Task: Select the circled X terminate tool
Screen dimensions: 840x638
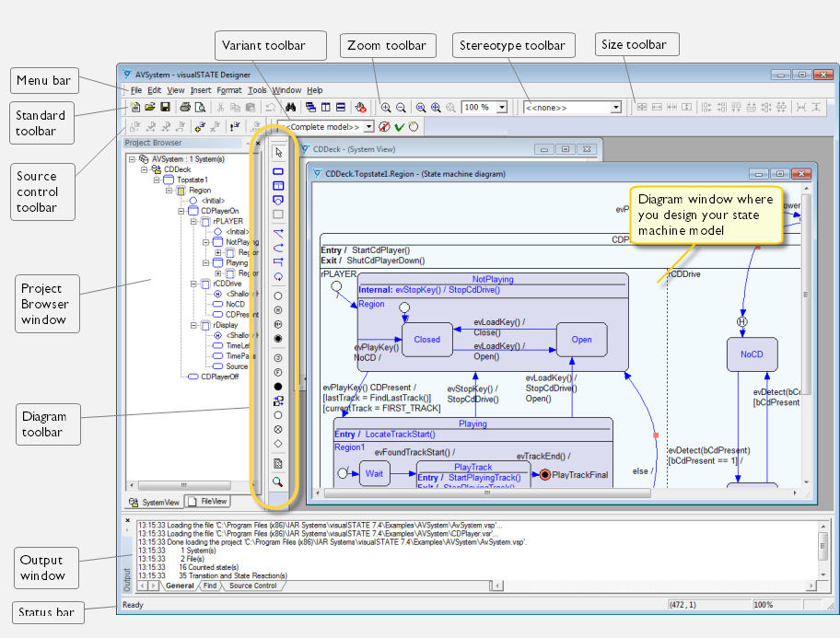Action: (278, 429)
